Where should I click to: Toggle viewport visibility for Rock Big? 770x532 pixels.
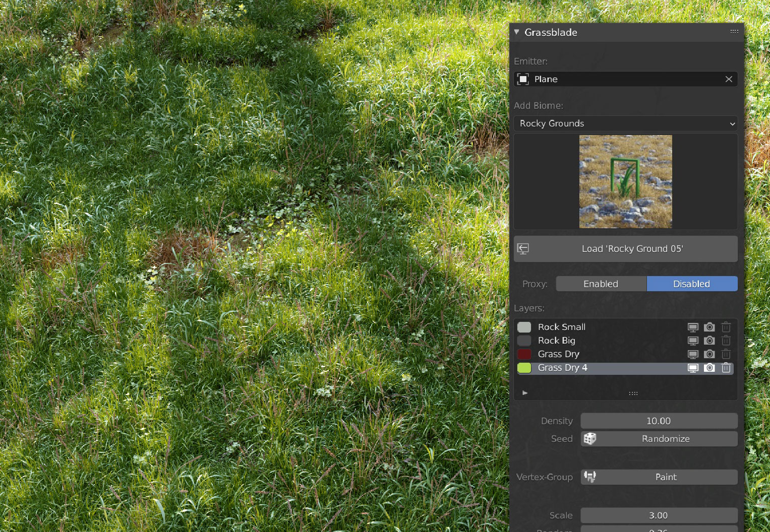coord(693,341)
